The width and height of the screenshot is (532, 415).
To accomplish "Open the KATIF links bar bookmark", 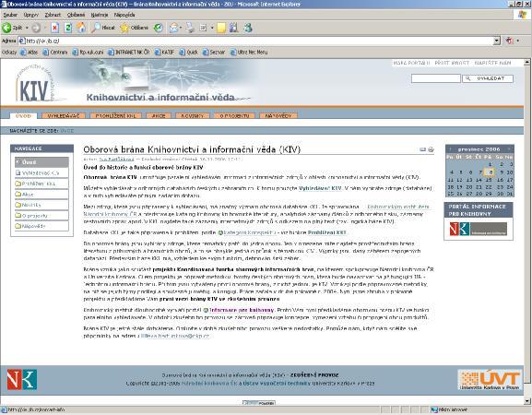I will 164,53.
